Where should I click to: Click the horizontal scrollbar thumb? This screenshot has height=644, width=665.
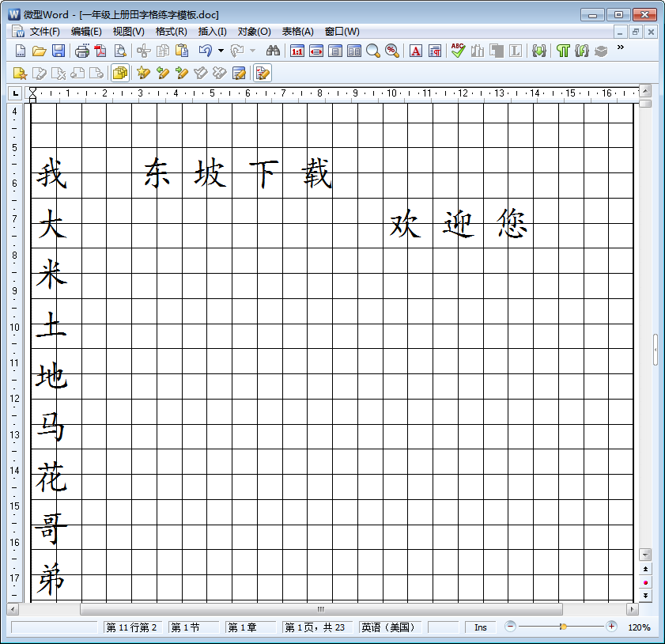click(x=321, y=609)
